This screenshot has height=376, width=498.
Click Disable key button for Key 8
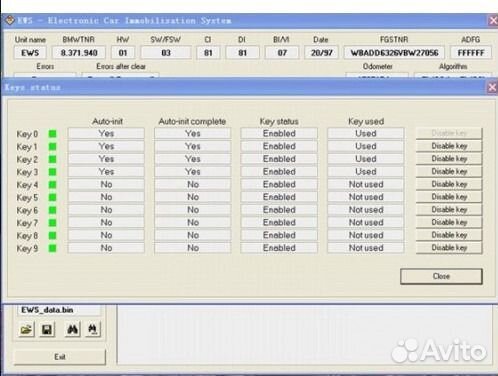(449, 235)
